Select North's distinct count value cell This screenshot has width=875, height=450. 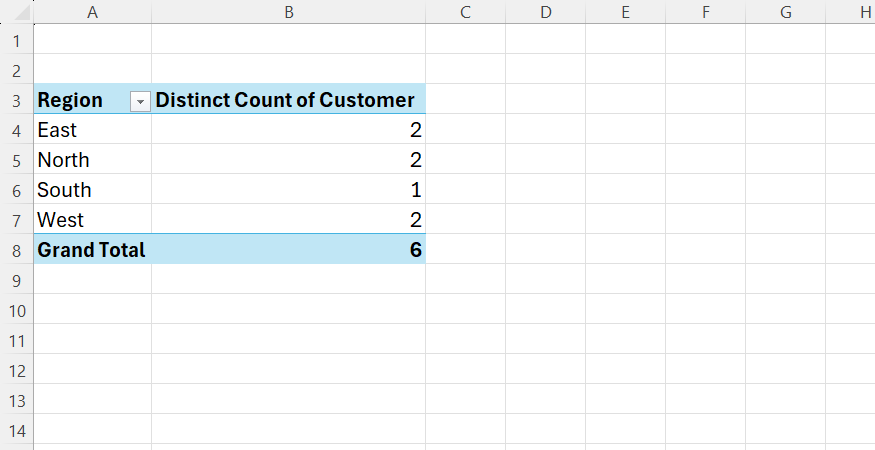(x=289, y=160)
